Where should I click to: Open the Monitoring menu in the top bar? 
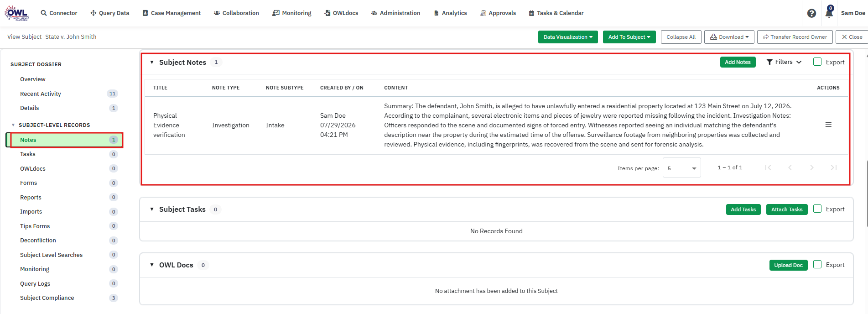tap(292, 13)
